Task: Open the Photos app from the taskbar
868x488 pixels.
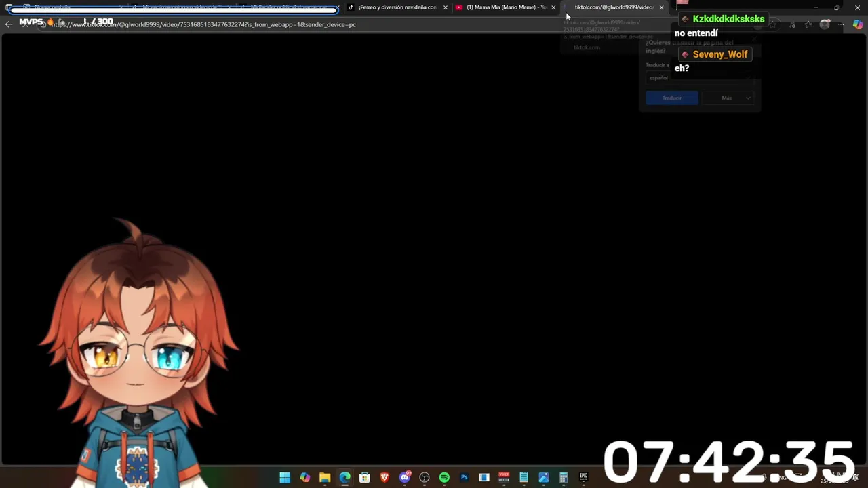Action: 544,477
